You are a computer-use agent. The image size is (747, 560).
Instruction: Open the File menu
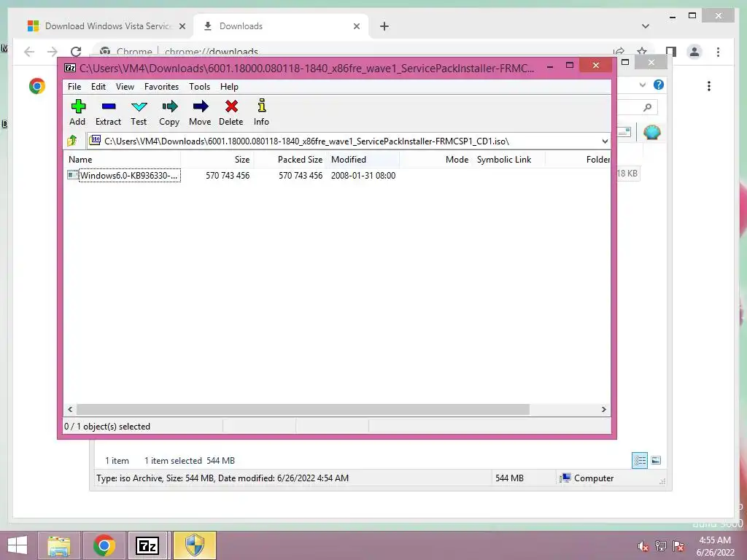(x=74, y=87)
